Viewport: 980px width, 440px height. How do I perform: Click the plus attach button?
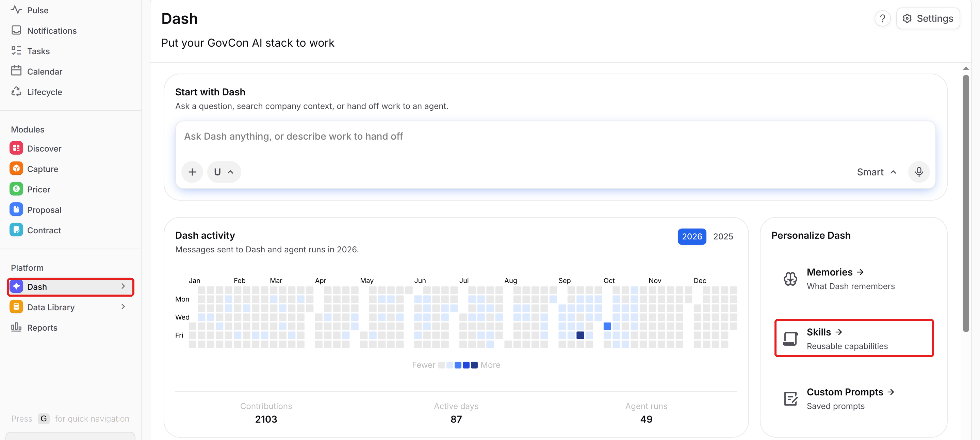coord(192,172)
